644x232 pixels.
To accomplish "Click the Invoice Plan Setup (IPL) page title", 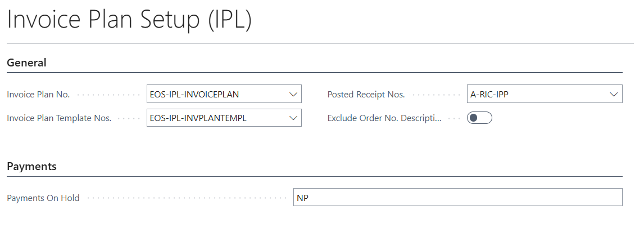I will click(129, 21).
